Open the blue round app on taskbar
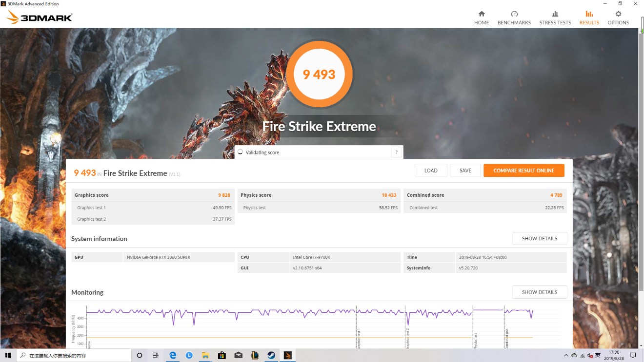This screenshot has width=644, height=362. tap(189, 355)
